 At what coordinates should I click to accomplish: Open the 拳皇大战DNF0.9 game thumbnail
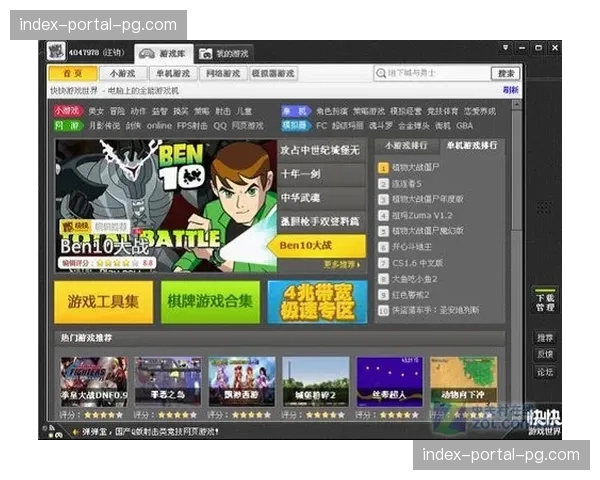click(x=94, y=382)
